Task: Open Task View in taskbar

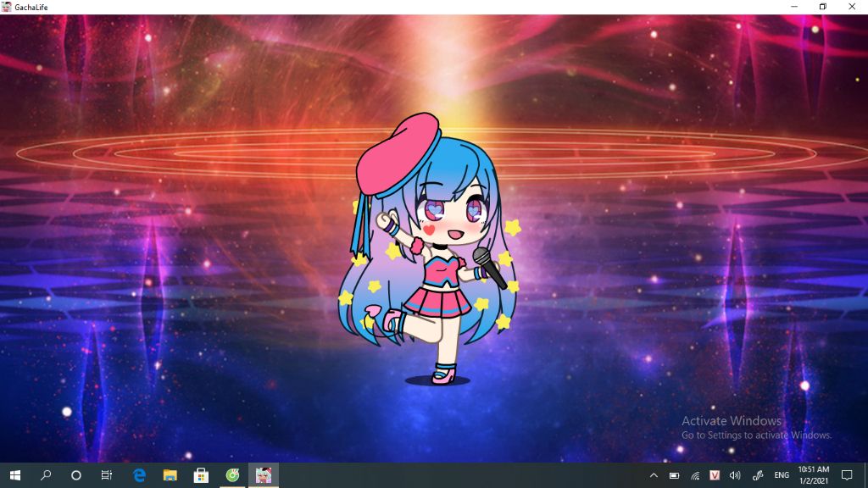Action: 106,475
